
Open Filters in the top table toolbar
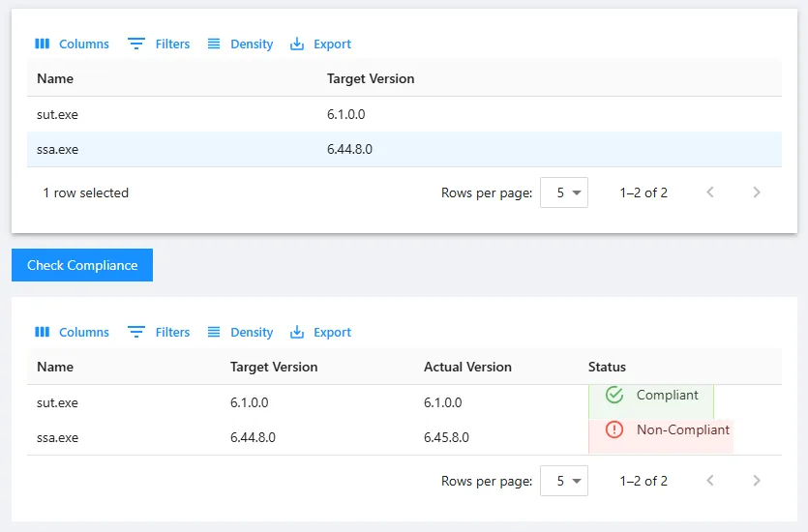160,44
